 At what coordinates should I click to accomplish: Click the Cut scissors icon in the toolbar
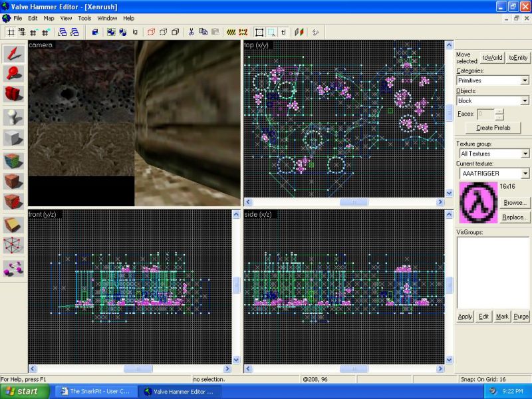coord(192,31)
